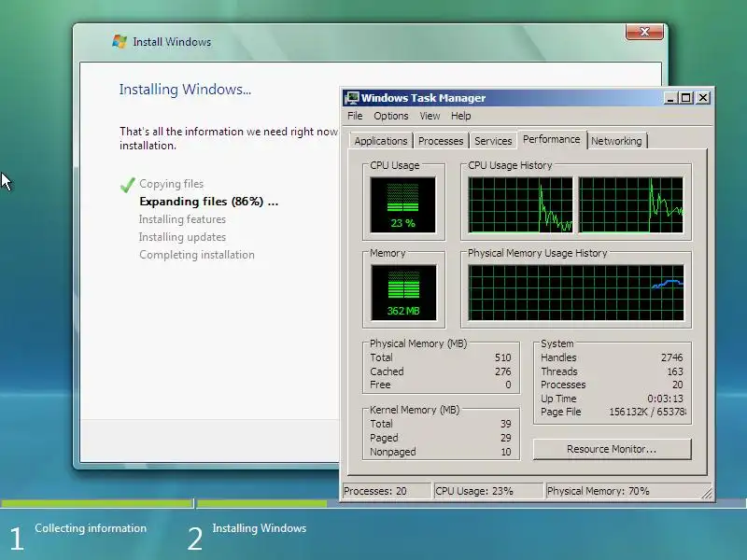Click the Windows flag icon in Install Windows
Screen dimensions: 747x560
(120, 41)
